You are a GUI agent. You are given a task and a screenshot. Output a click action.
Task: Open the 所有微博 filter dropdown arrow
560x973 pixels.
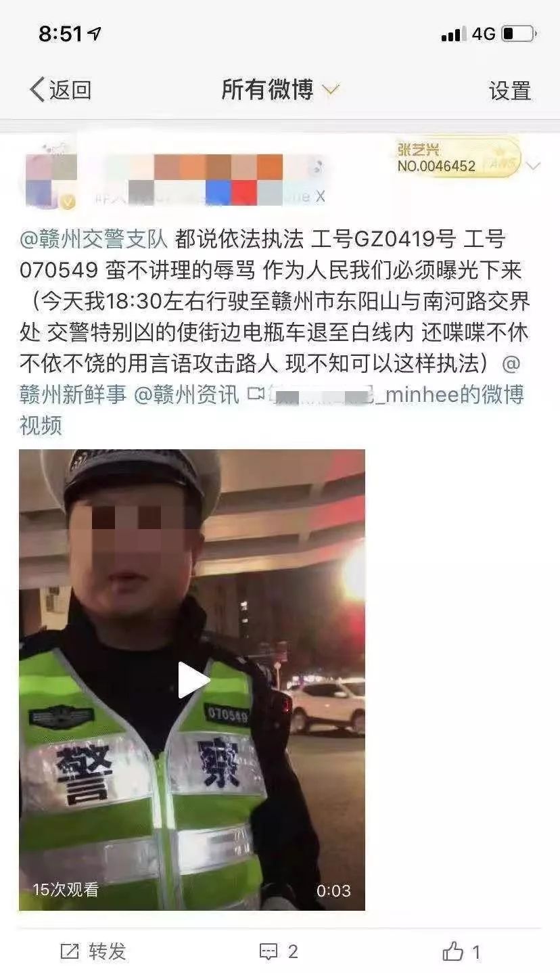click(330, 90)
